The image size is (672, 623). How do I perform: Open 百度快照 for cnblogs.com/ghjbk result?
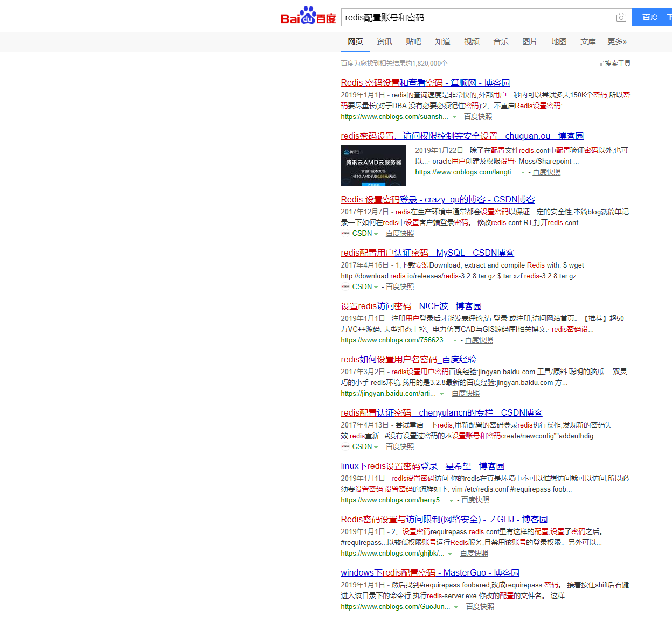474,553
